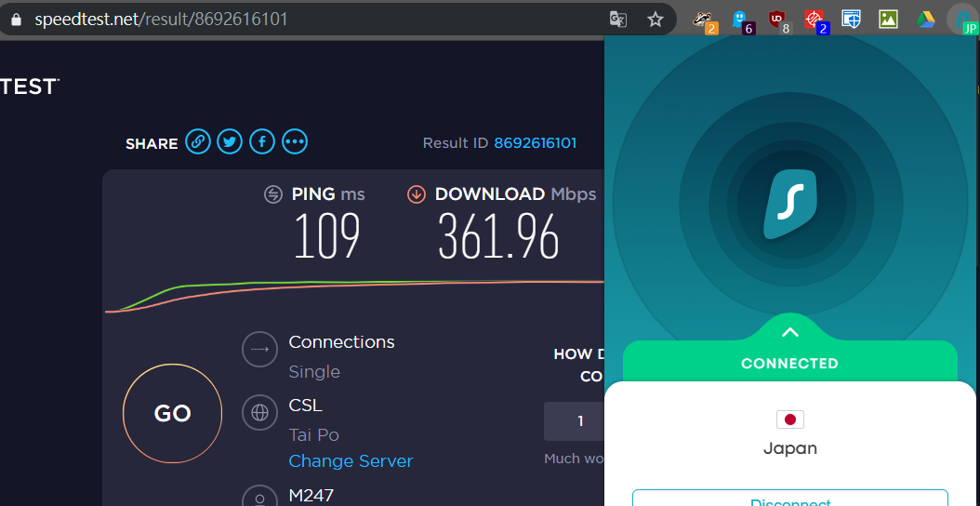Bookmark this page with the star icon

pyautogui.click(x=655, y=20)
